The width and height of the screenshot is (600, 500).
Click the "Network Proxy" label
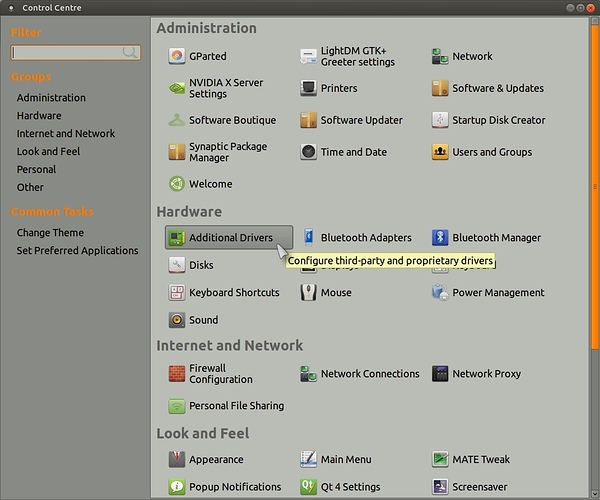click(x=487, y=374)
